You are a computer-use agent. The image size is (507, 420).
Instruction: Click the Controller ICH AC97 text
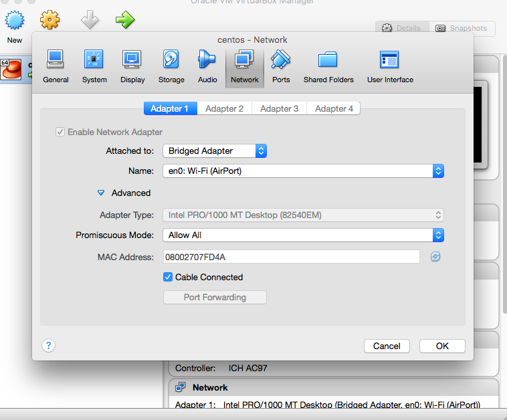pos(221,368)
